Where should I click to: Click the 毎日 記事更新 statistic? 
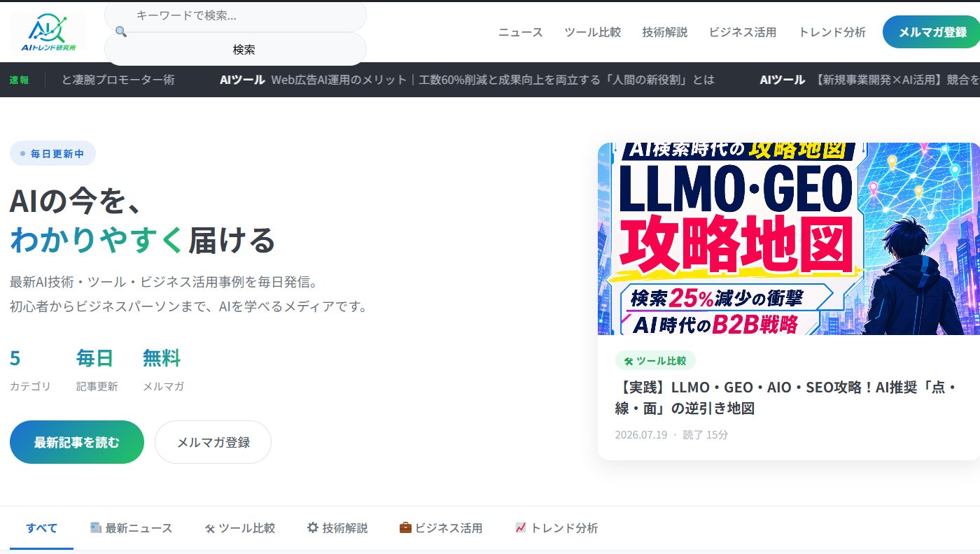pos(97,369)
